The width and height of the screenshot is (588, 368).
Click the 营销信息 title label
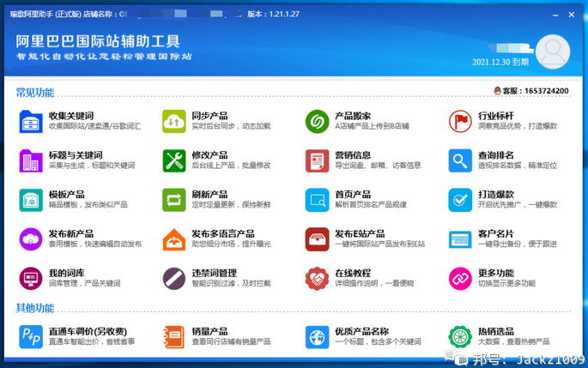tap(353, 155)
